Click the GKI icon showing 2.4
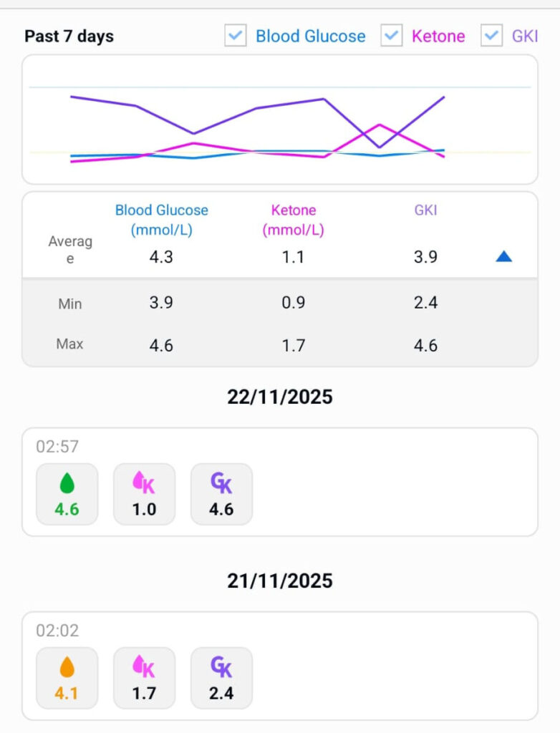560x733 pixels. pos(221,669)
